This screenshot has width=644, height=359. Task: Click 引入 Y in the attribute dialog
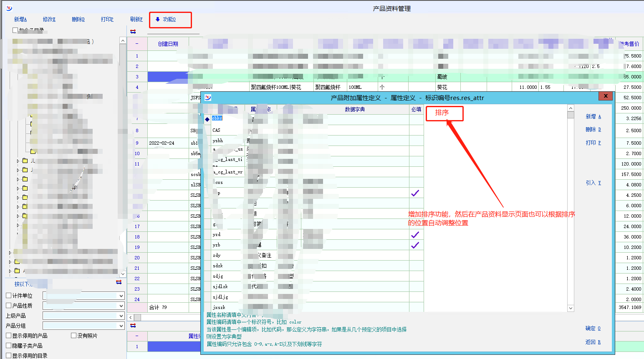point(593,183)
